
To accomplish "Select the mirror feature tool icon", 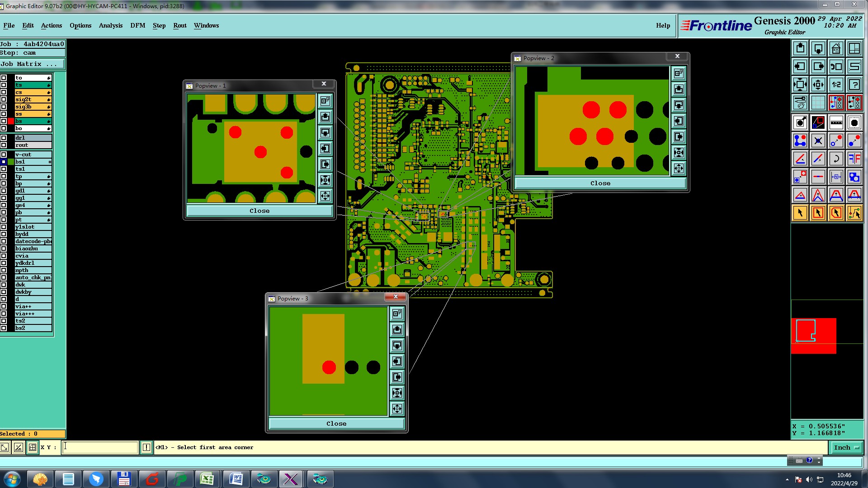I will (x=854, y=159).
